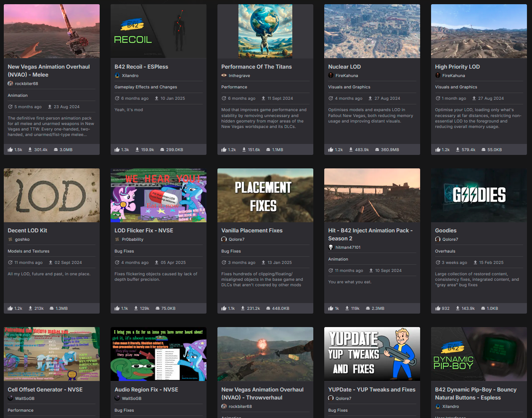
Task: Click rockbiter68 avatar on NVAO Melee card
Action: point(11,83)
